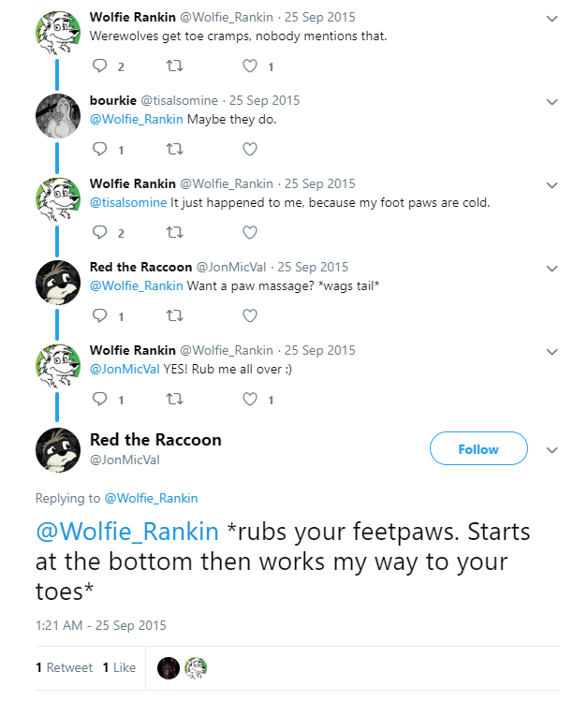
Task: Reply to the 'Rub me all over' tweet
Action: tap(99, 399)
